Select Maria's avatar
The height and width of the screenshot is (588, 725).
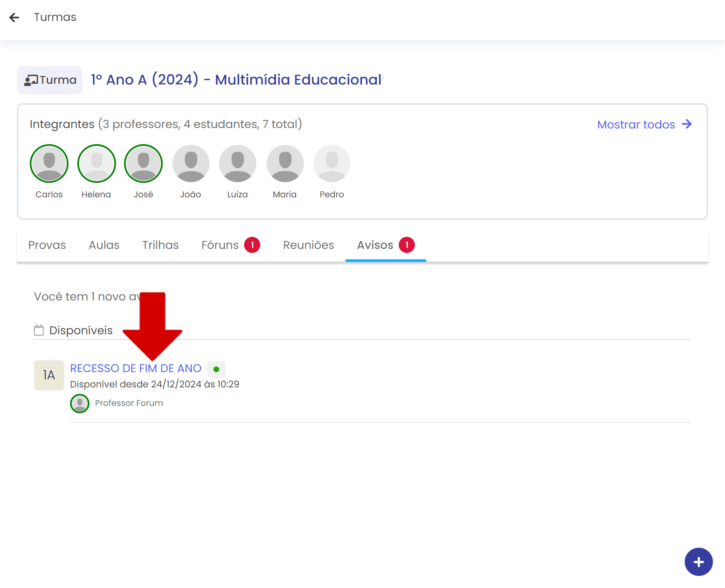coord(285,164)
